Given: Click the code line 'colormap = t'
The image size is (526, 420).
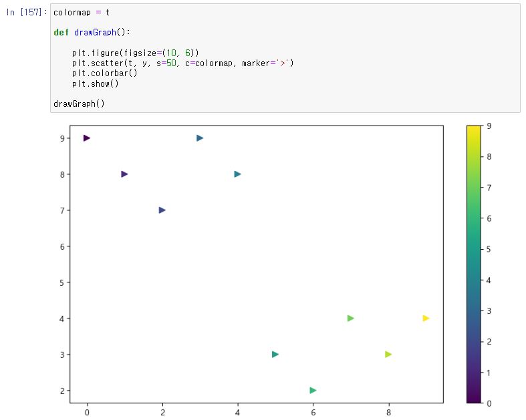Looking at the screenshot, I should pyautogui.click(x=82, y=13).
